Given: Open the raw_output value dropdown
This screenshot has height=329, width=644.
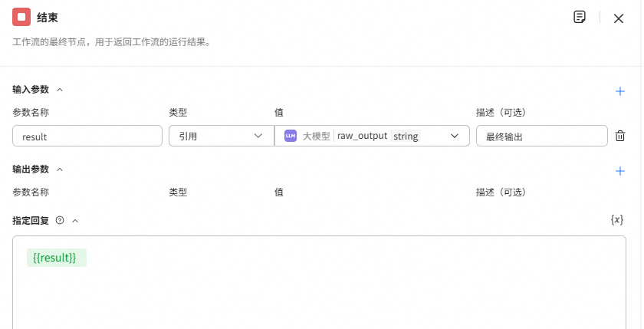Looking at the screenshot, I should (x=372, y=136).
